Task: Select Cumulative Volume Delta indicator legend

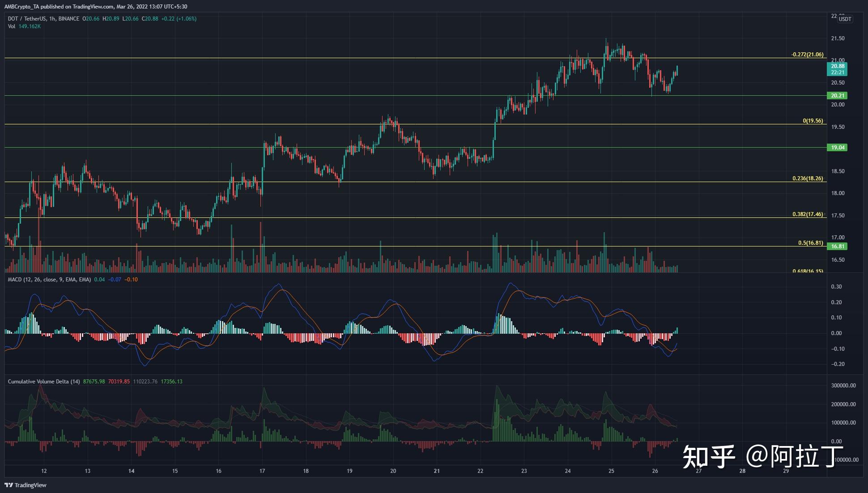Action: (44, 382)
